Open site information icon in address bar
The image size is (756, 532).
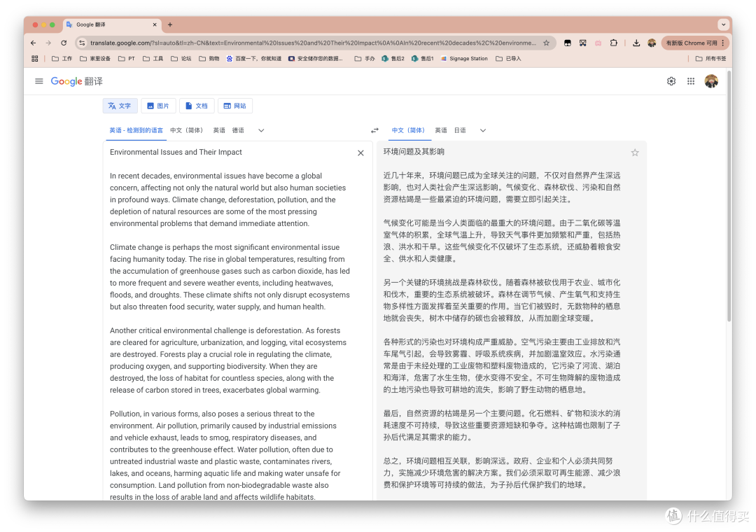[82, 43]
